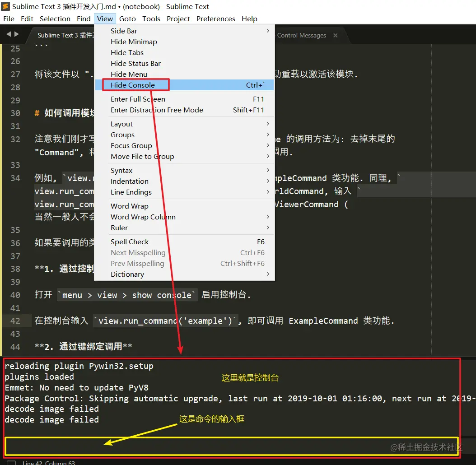Go to previous tab with left arrow
This screenshot has height=465, width=476.
pos(9,34)
